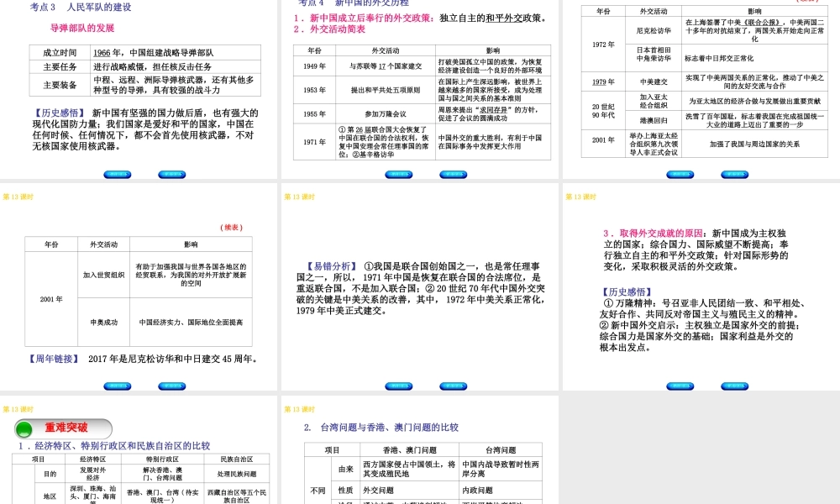
Task: Click the 处理民族问题 cell
Action: point(237,474)
